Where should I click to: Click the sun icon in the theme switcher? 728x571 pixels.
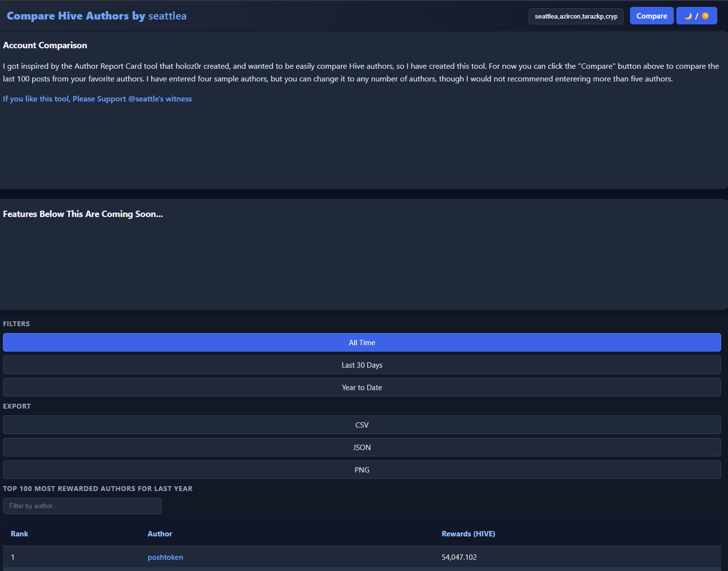point(705,16)
